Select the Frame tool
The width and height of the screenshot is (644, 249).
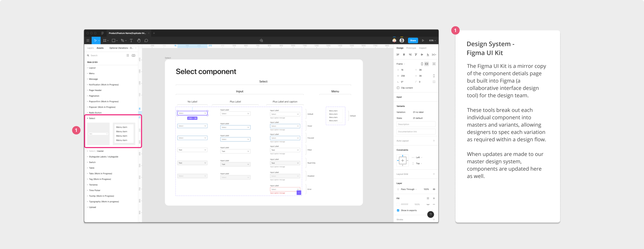(104, 40)
